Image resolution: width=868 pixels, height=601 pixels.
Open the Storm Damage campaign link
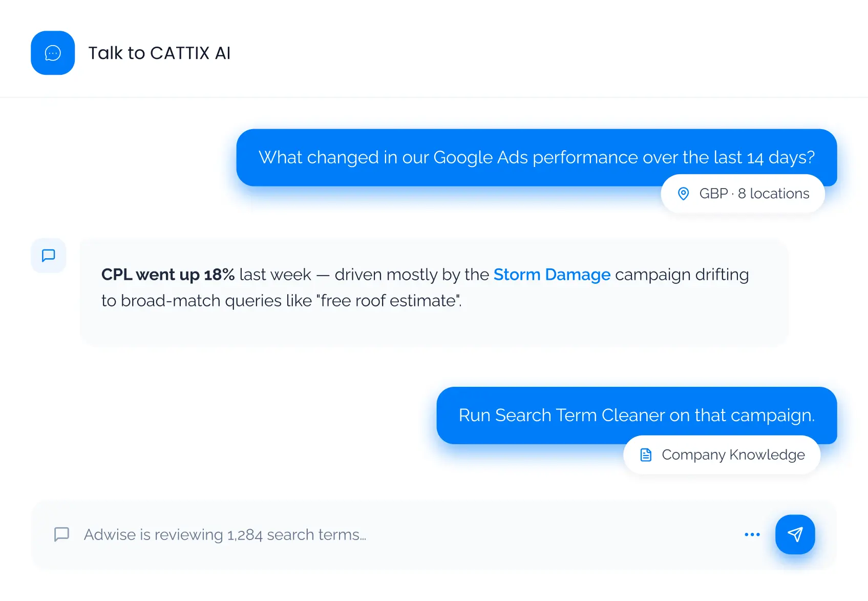click(x=552, y=275)
